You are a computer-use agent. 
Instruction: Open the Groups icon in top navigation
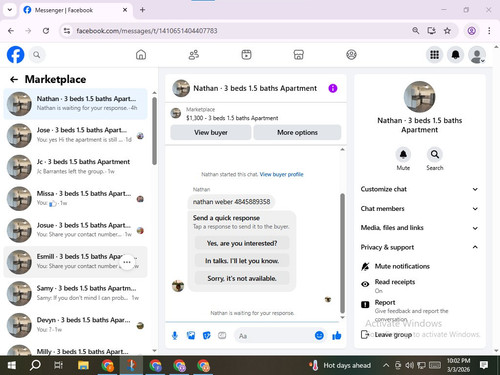(x=351, y=55)
